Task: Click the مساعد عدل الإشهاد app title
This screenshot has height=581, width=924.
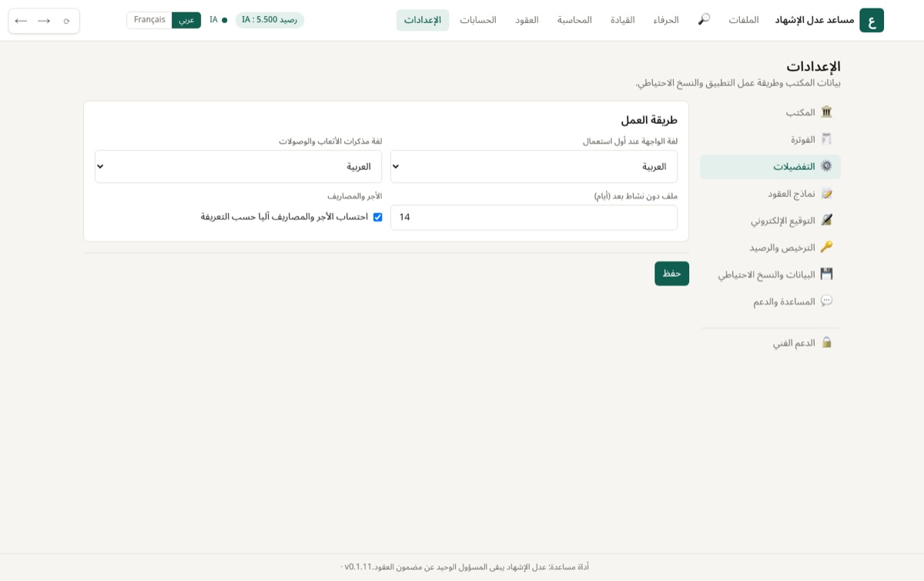Action: pyautogui.click(x=815, y=20)
